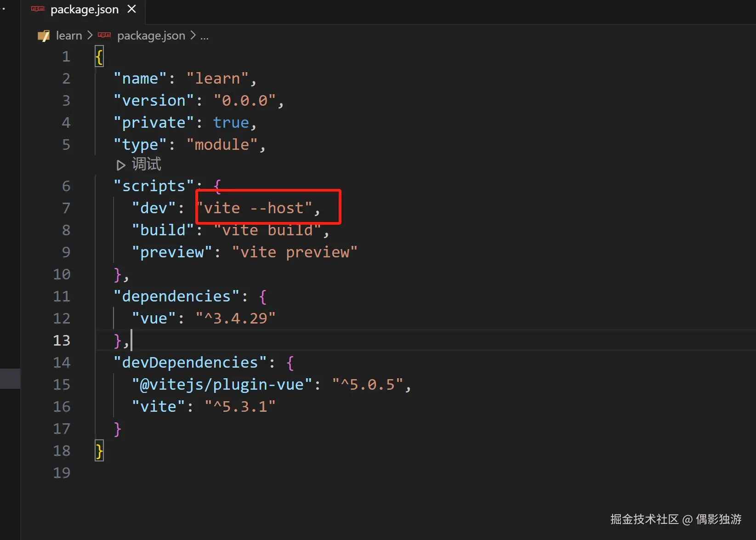Viewport: 756px width, 540px height.
Task: Click the npm icon in the breadcrumb
Action: (104, 35)
